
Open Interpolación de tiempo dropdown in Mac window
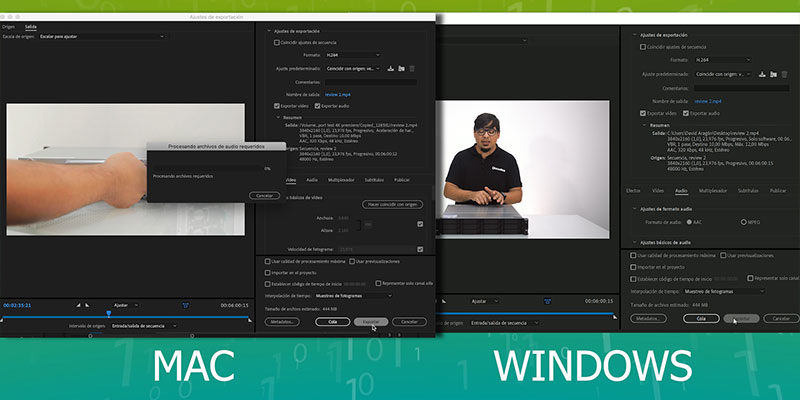(353, 295)
